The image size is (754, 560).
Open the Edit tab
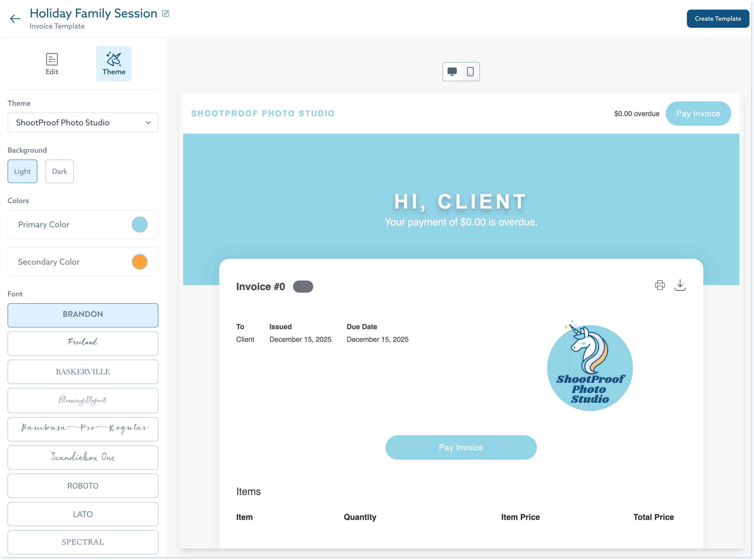point(52,64)
